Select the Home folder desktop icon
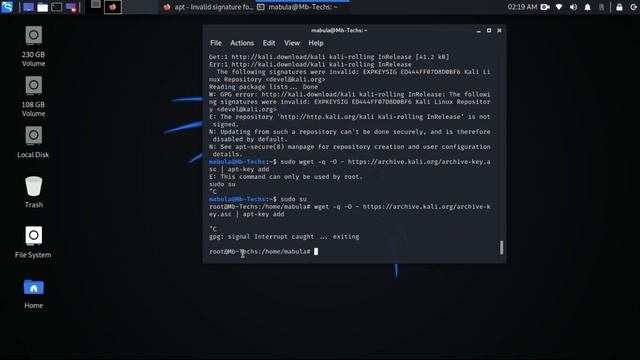Image resolution: width=640 pixels, height=360 pixels. coord(33,294)
